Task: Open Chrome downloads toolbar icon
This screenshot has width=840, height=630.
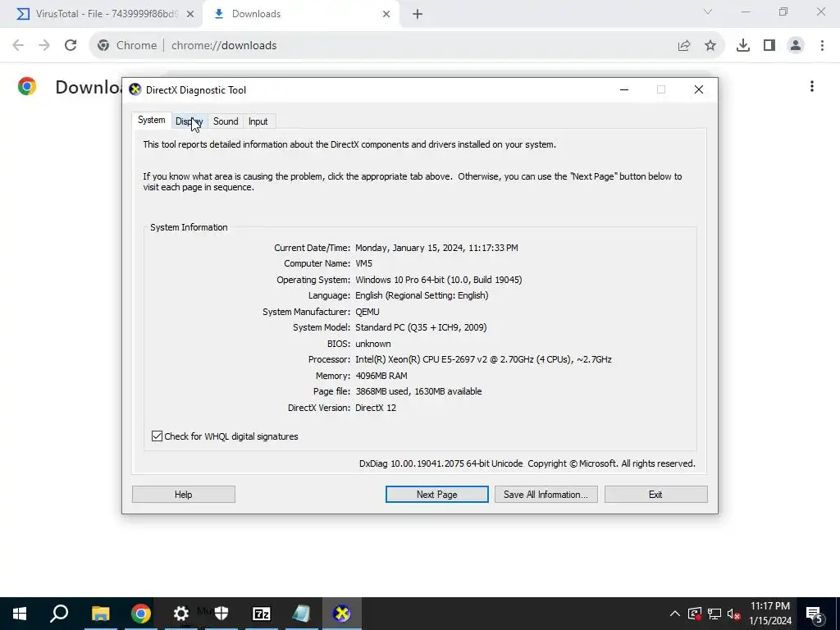Action: tap(743, 46)
